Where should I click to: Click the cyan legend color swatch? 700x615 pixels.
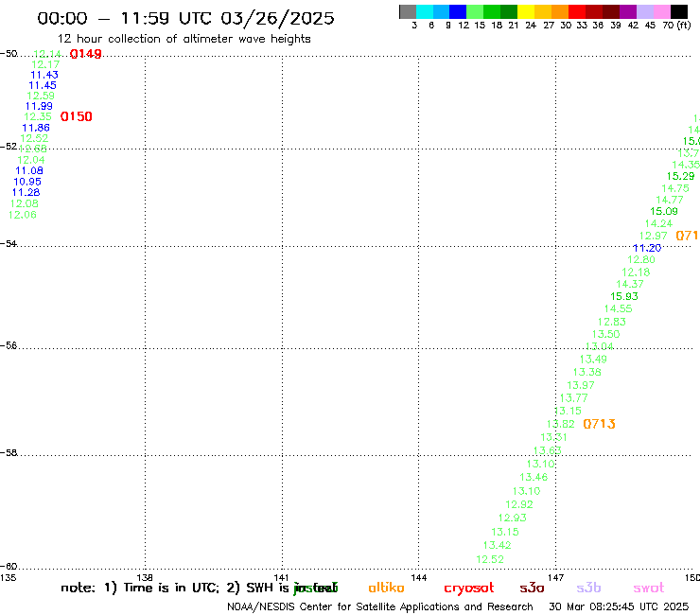pyautogui.click(x=425, y=11)
